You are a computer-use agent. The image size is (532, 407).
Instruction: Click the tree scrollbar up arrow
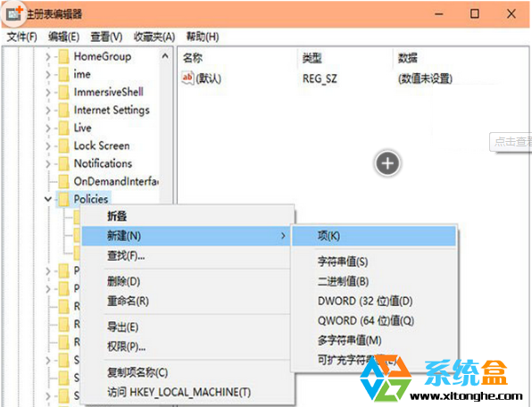165,56
